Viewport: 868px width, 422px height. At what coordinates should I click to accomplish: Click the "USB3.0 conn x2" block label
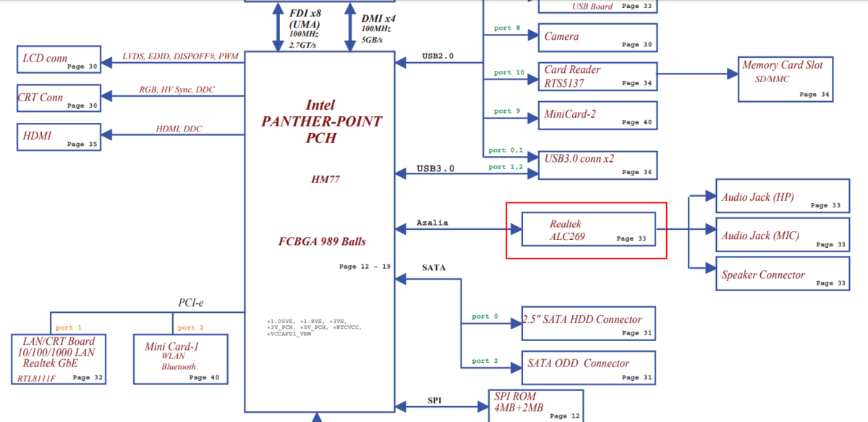coord(579,158)
